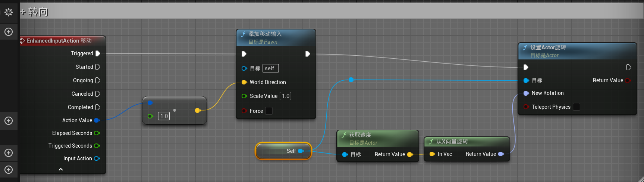
Task: Enable the Force checkbox
Action: [268, 111]
